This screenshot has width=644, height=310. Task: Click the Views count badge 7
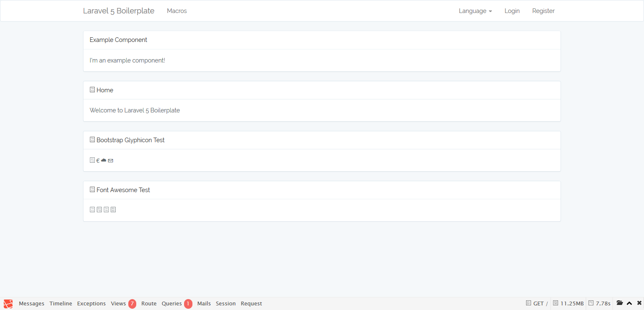(132, 304)
